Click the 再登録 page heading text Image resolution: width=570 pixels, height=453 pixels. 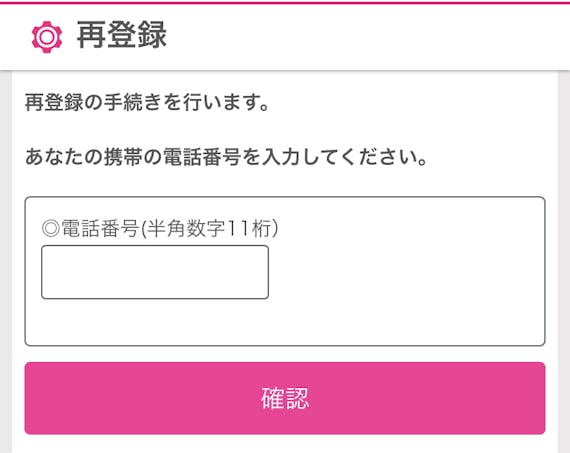pyautogui.click(x=122, y=35)
